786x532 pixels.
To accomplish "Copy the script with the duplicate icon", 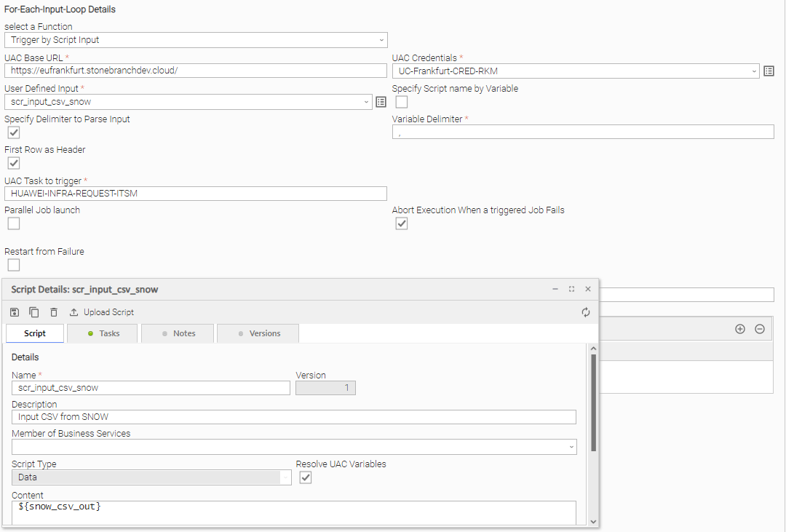I will click(34, 312).
